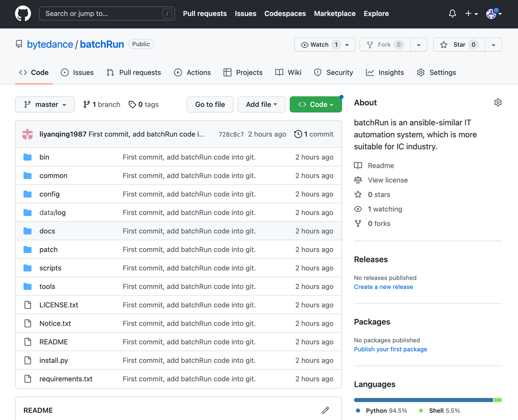Expand the master branch dropdown
Screen dimensions: 518x420
coord(45,105)
